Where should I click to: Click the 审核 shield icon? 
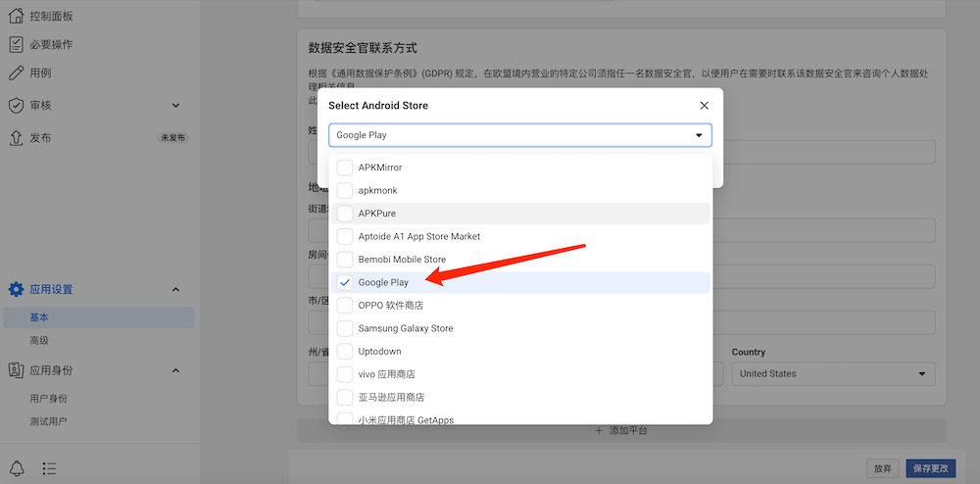tap(16, 105)
